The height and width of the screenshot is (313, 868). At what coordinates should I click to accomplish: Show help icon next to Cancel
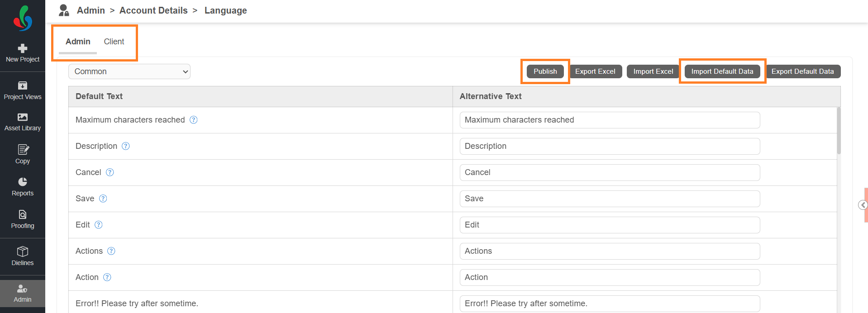[x=110, y=172]
